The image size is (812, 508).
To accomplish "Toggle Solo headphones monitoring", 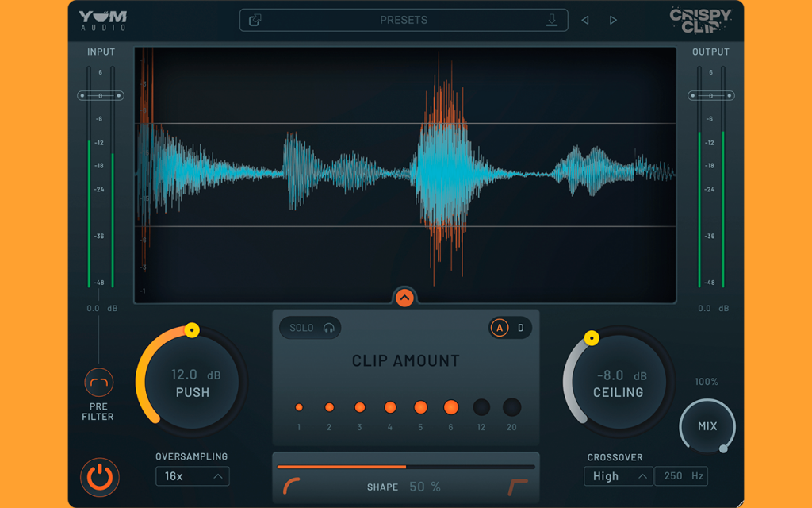I will [310, 328].
